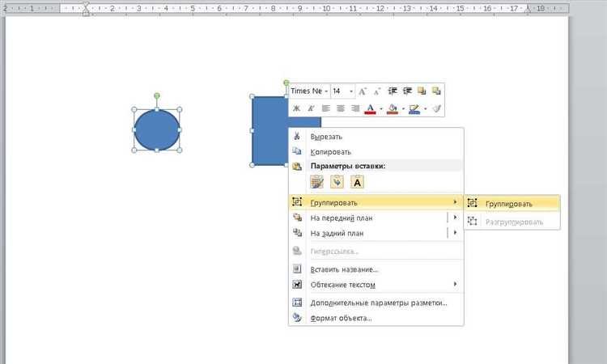
Task: Open the shape fill dropdown arrow
Action: click(x=403, y=108)
